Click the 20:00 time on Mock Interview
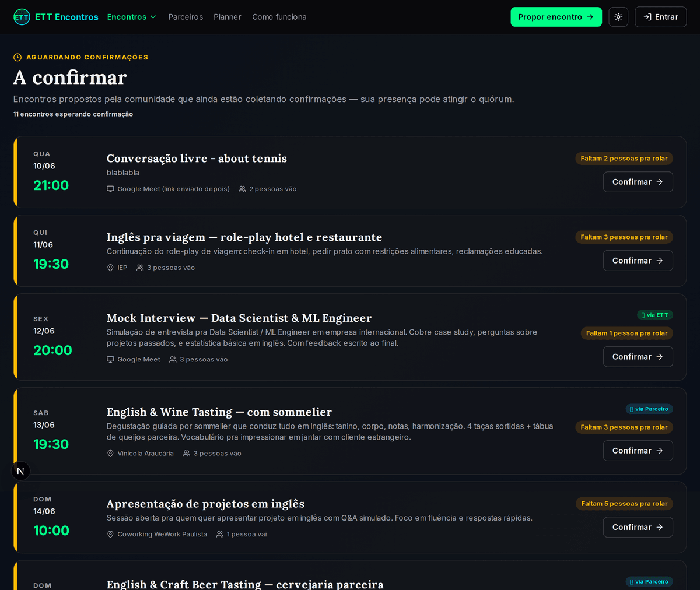 point(53,350)
